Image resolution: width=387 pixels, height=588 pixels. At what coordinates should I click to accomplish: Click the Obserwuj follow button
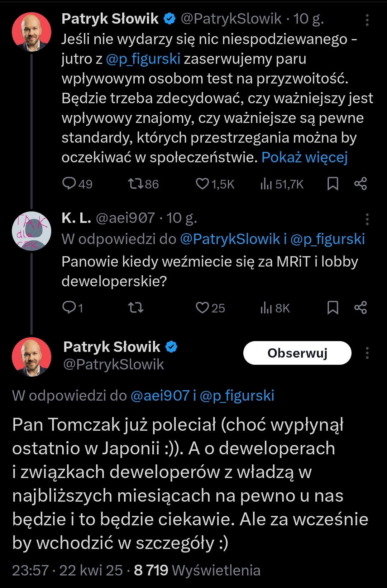(297, 353)
